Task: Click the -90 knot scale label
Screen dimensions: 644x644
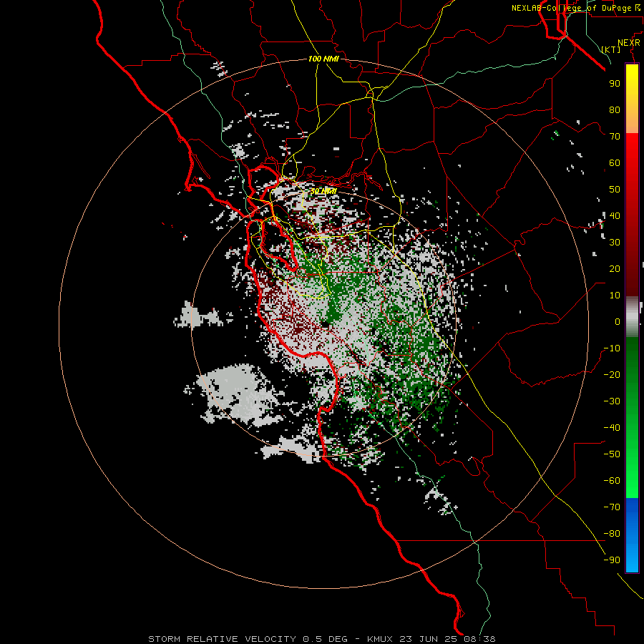Action: [612, 560]
